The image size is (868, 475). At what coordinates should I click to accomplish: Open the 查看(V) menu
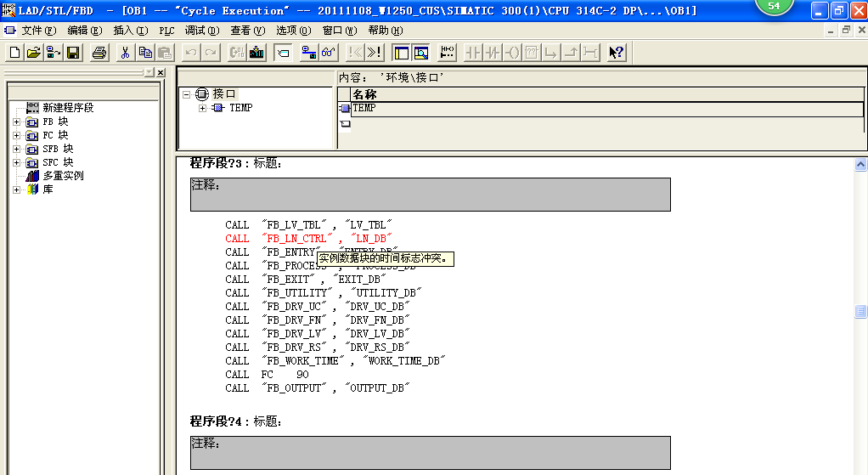[x=248, y=31]
